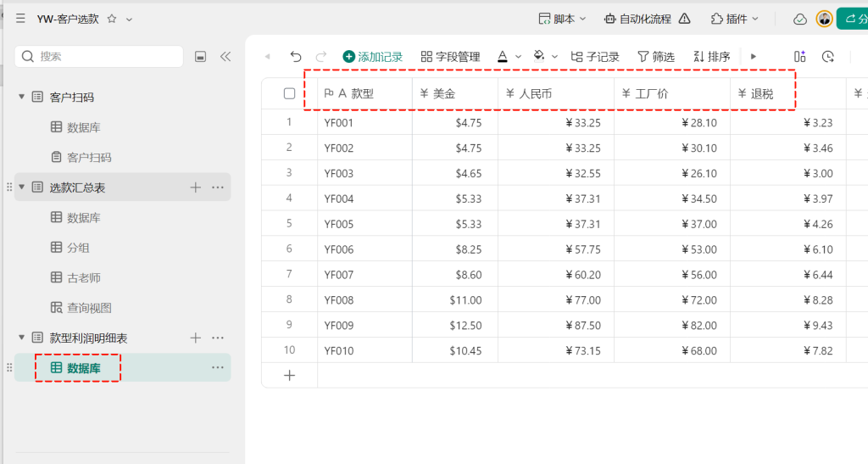The image size is (868, 464).
Task: Click the automation warning triangle icon
Action: (x=685, y=19)
